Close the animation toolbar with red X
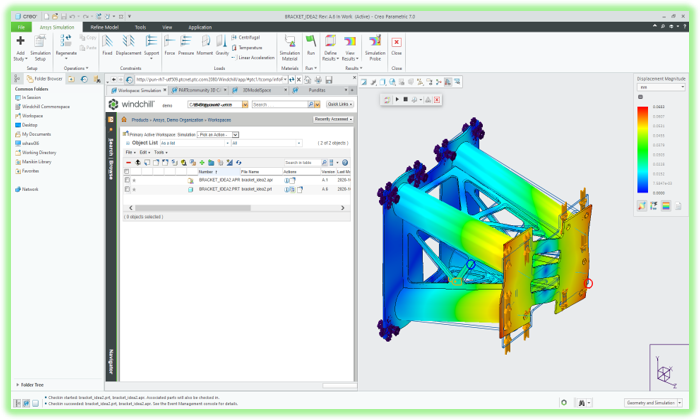700x420 pixels. [x=437, y=100]
